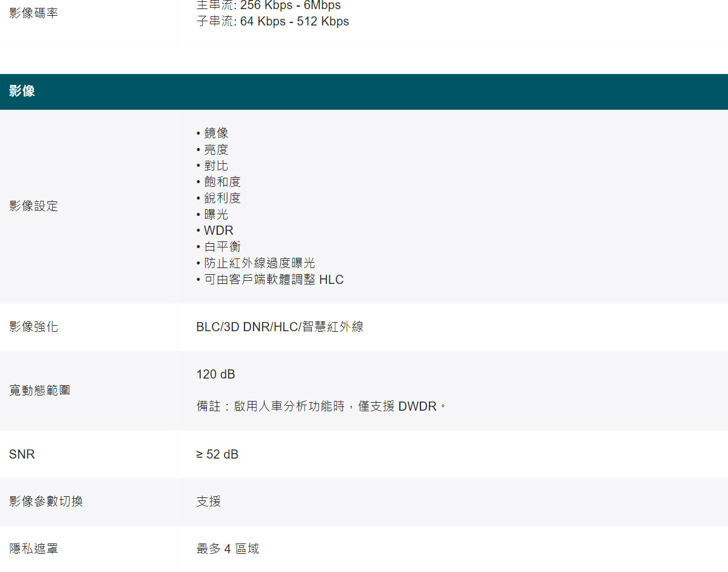Click the 鏡像 list item
Image resolution: width=728 pixels, height=572 pixels.
[215, 133]
